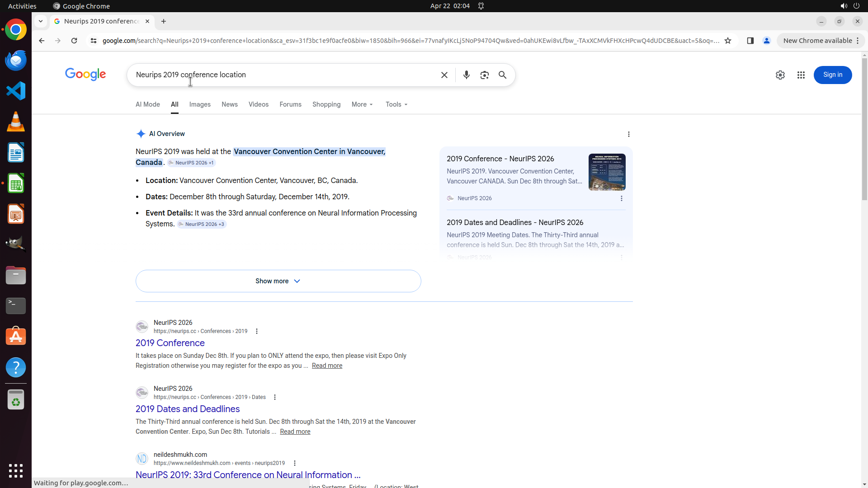Screen dimensions: 868x488
Task: Open Visual Studio Code from the dock
Action: click(x=16, y=91)
